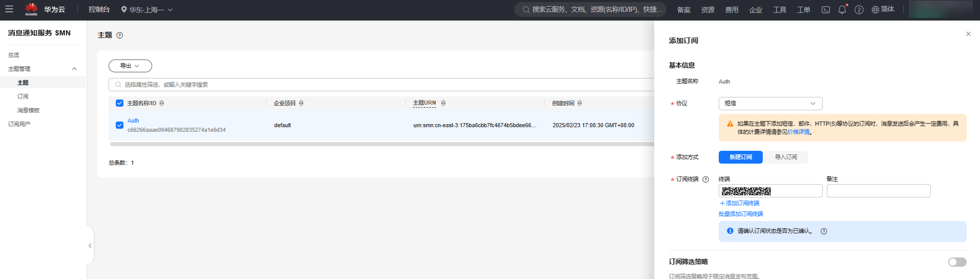Collapse the 主题管理 section
980x279 pixels.
74,69
